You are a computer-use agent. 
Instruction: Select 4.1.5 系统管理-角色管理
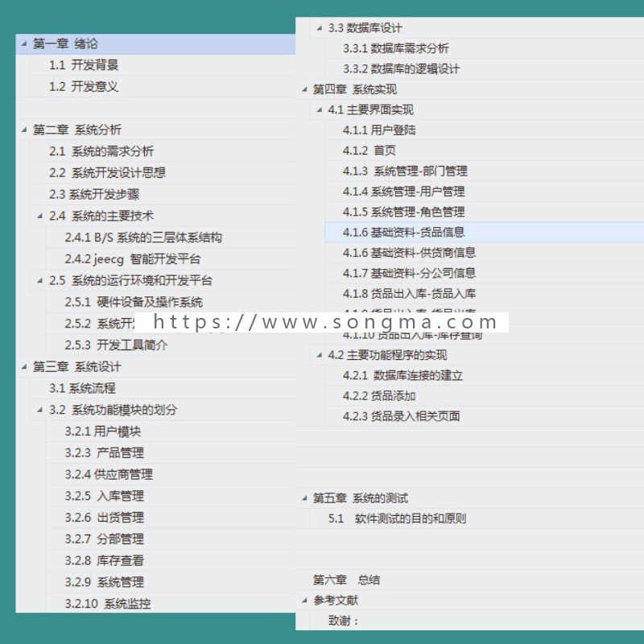[x=404, y=212]
